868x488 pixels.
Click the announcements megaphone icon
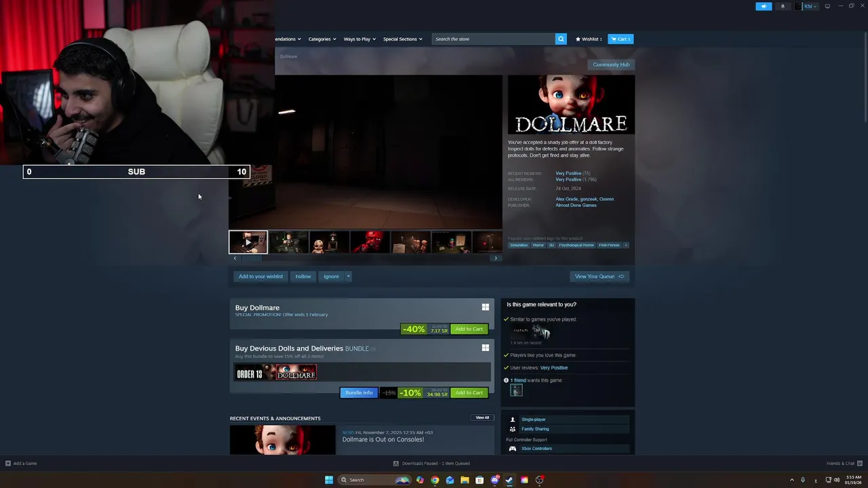pyautogui.click(x=764, y=6)
